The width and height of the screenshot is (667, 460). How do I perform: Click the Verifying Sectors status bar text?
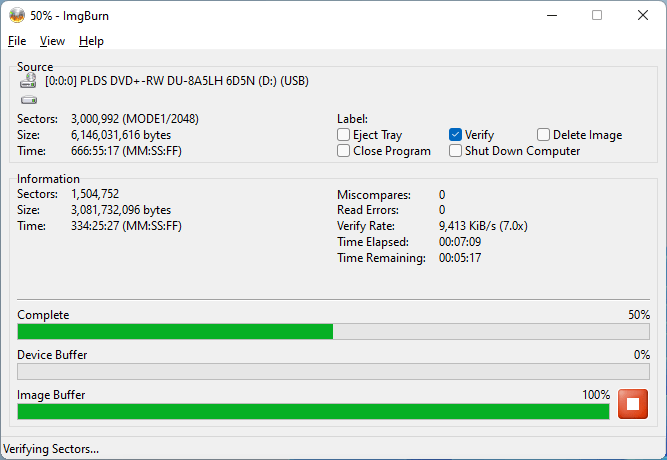[x=52, y=449]
